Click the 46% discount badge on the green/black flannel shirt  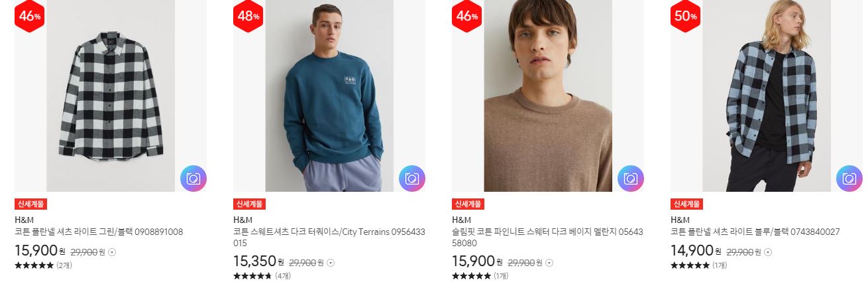(30, 16)
